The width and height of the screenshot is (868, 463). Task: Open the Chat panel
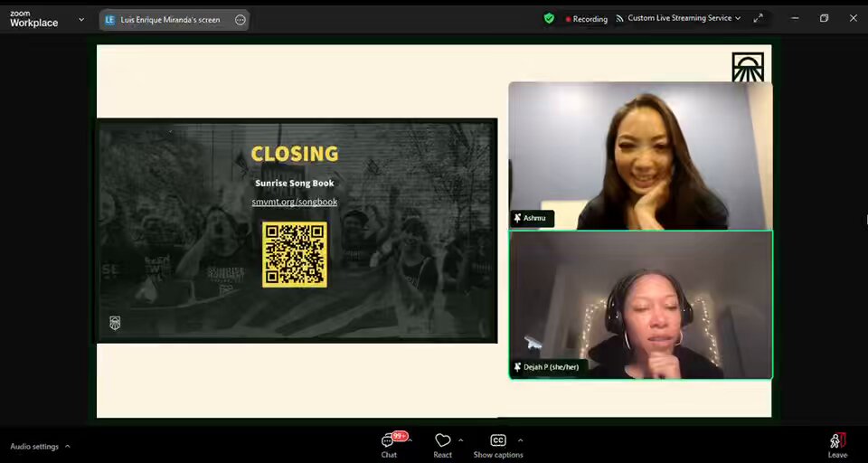[389, 445]
